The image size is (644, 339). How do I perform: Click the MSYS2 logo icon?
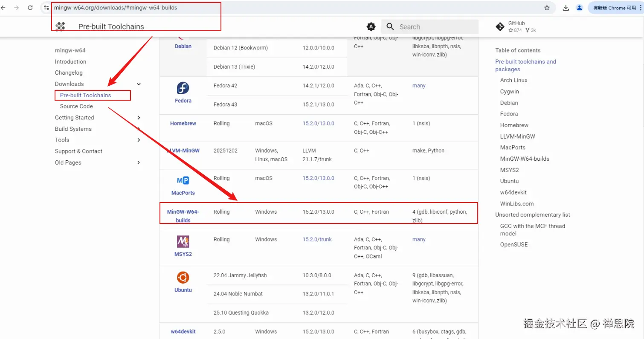click(x=183, y=242)
